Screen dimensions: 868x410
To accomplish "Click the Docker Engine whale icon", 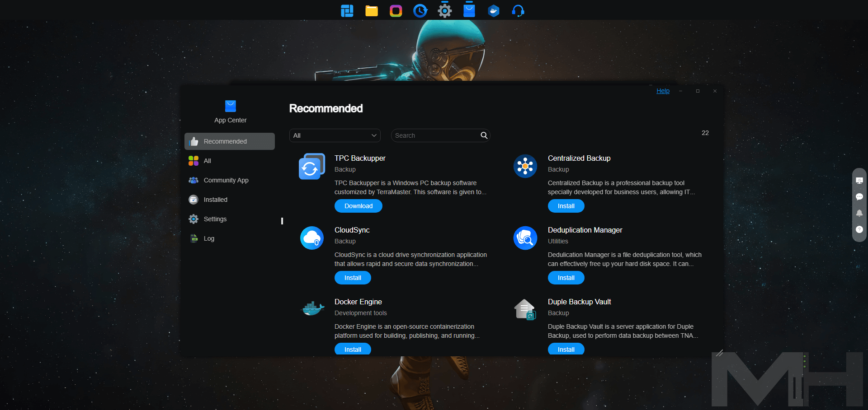I will tap(313, 309).
